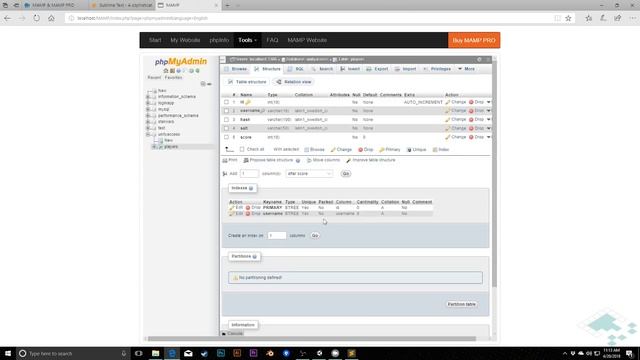Click Primary key in With selected row

pos(390,150)
